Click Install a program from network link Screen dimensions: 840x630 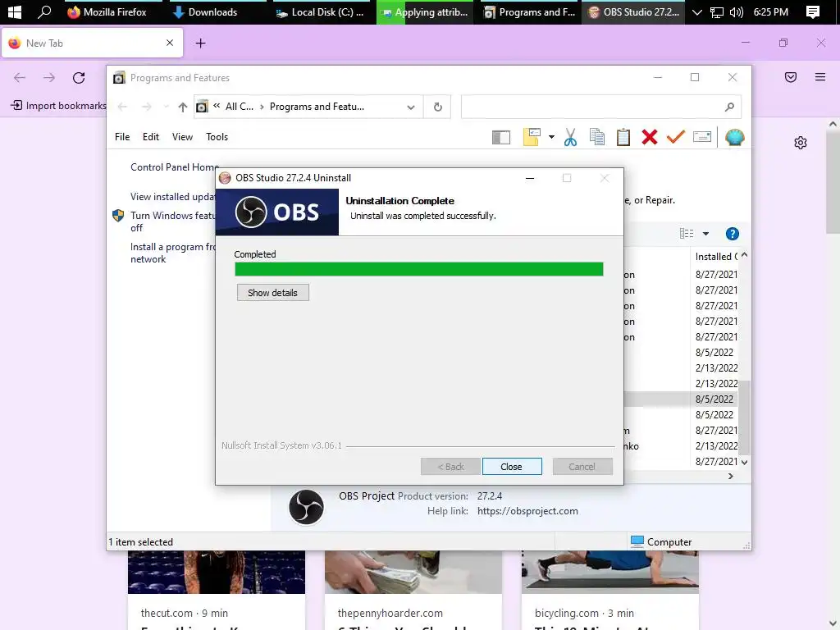click(172, 253)
